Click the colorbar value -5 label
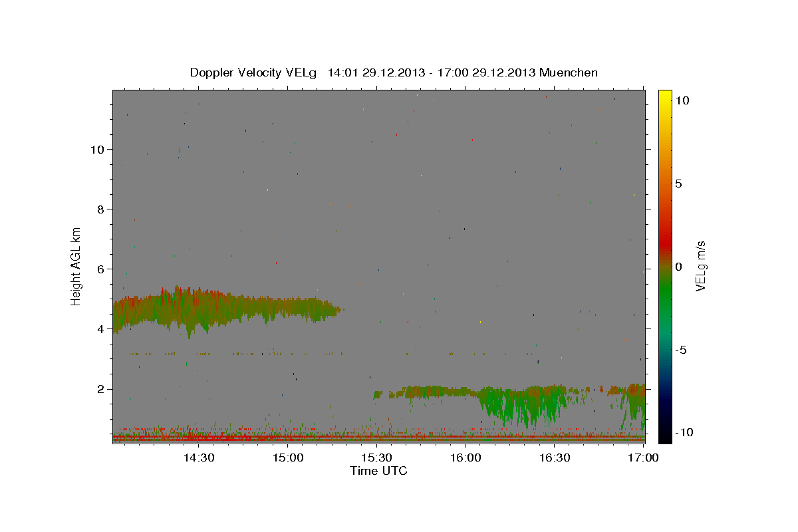Viewport: 798px width, 532px height. pyautogui.click(x=681, y=350)
